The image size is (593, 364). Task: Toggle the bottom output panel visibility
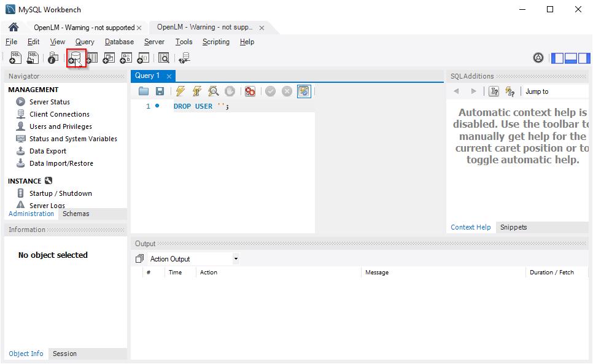[x=570, y=58]
